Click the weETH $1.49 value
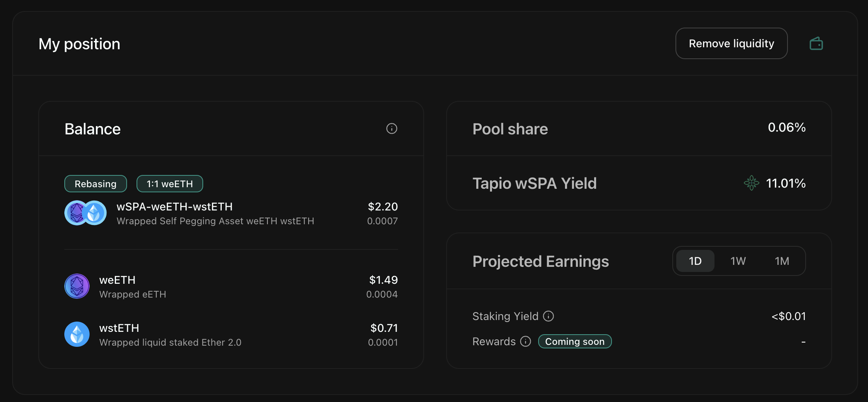Screen dimensions: 868x402 tap(383, 280)
